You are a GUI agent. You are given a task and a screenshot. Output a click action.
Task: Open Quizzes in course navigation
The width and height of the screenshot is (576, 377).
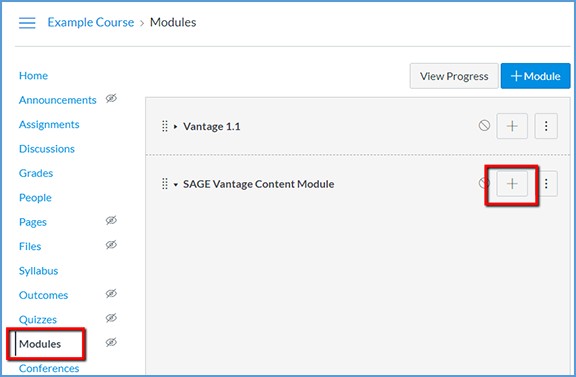click(38, 320)
